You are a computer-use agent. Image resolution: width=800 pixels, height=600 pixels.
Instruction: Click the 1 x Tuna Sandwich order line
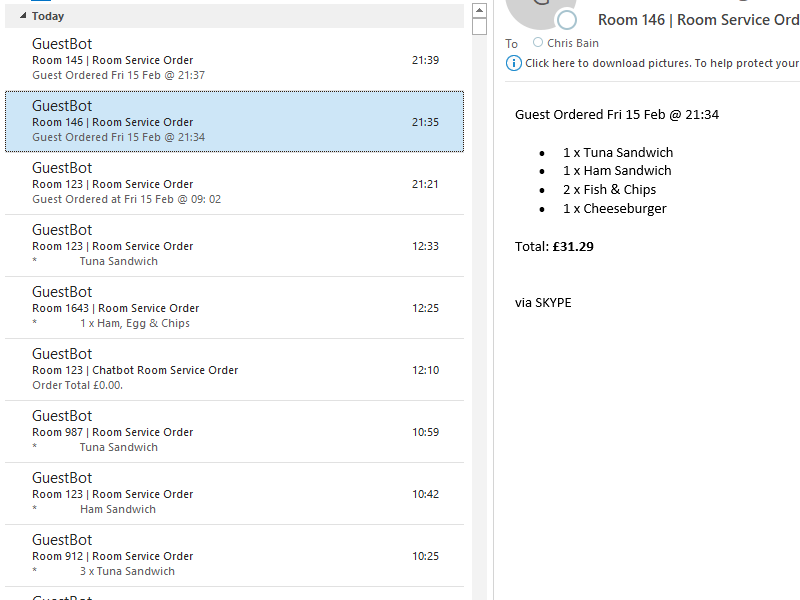618,153
